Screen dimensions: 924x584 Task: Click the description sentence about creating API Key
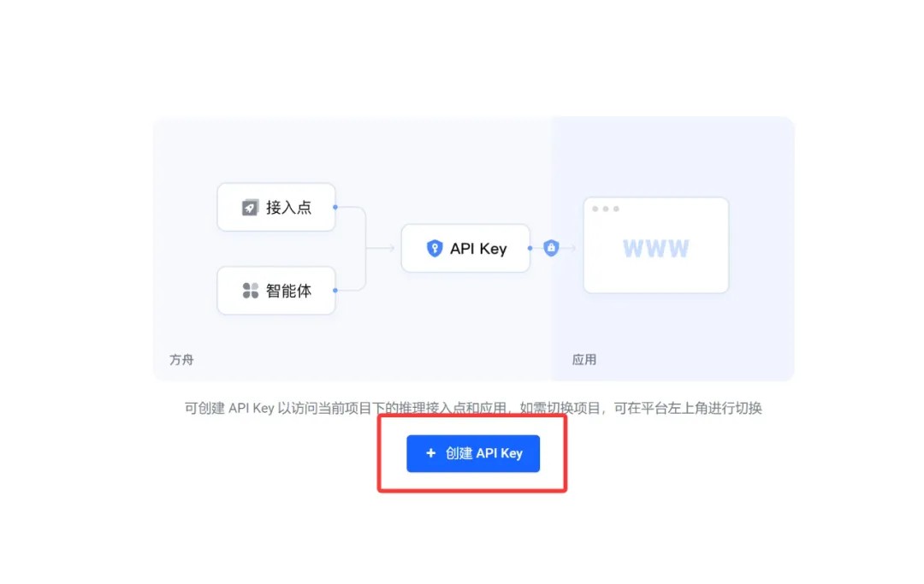point(473,408)
